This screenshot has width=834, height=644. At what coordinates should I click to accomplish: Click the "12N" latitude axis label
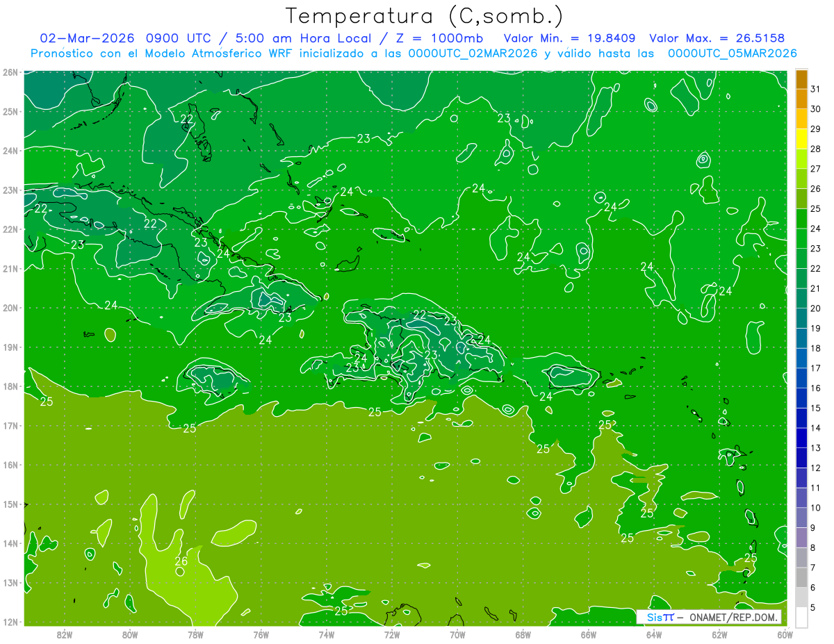pyautogui.click(x=10, y=622)
